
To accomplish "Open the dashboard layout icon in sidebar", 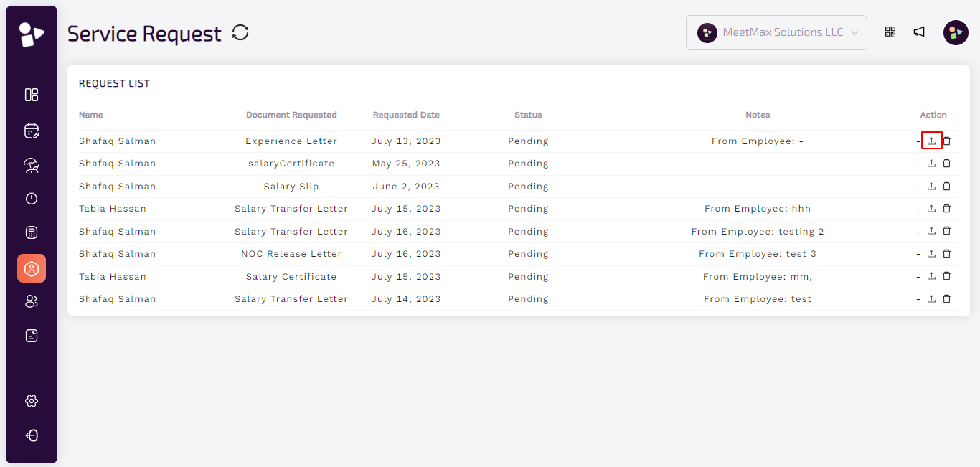I will 32,95.
